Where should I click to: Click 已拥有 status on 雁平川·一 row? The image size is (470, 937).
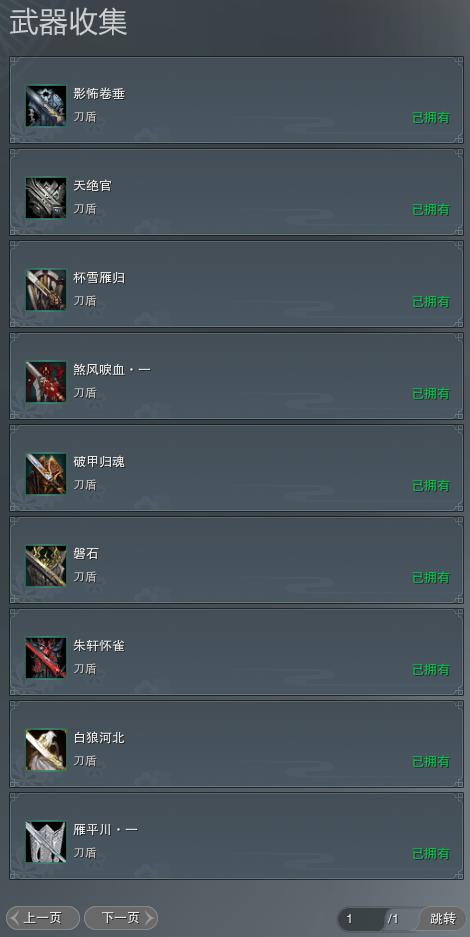(x=431, y=854)
